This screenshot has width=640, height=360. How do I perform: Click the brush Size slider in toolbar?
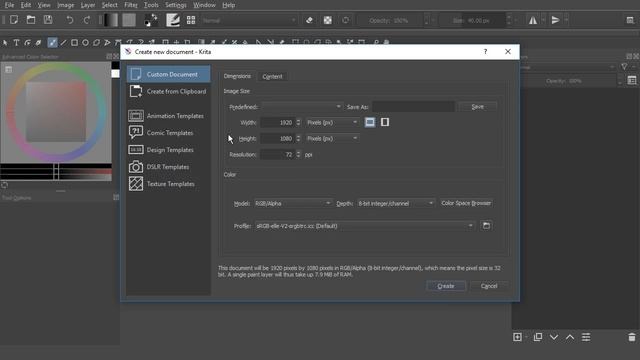click(473, 20)
